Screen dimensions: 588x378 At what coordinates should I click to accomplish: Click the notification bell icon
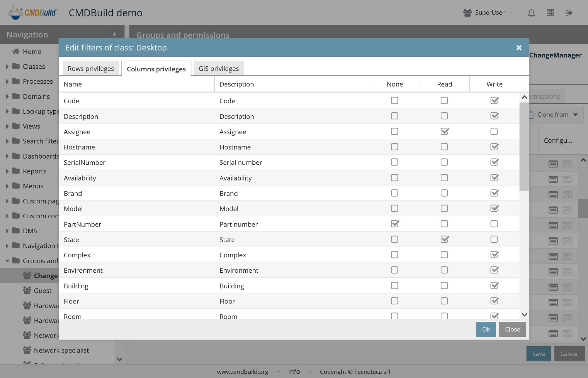(531, 13)
